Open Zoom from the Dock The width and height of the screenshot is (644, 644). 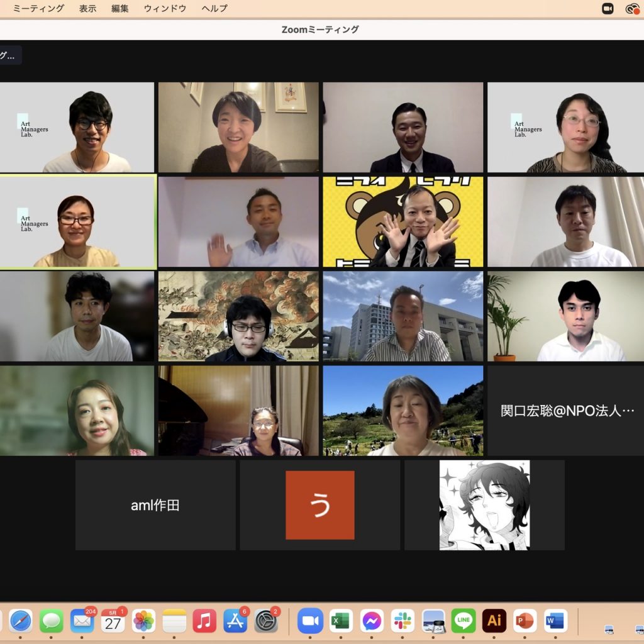pos(310,621)
